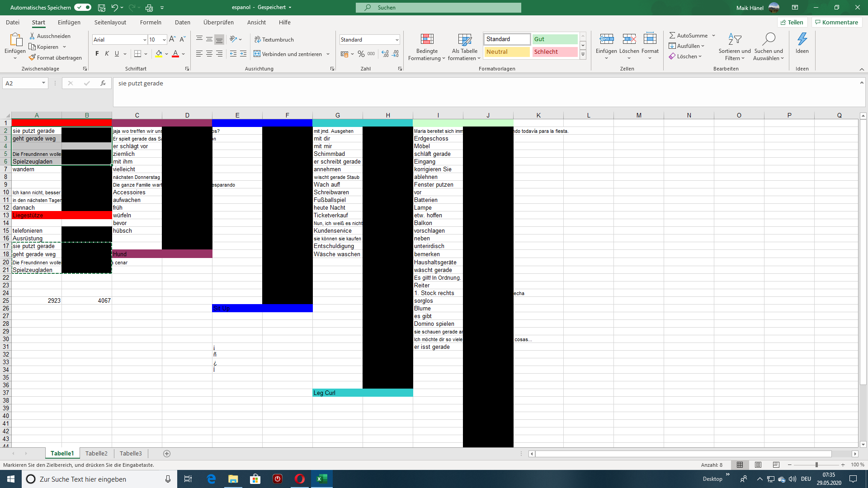Open the Formeln ribbon tab
Image resolution: width=868 pixels, height=488 pixels.
coord(151,22)
